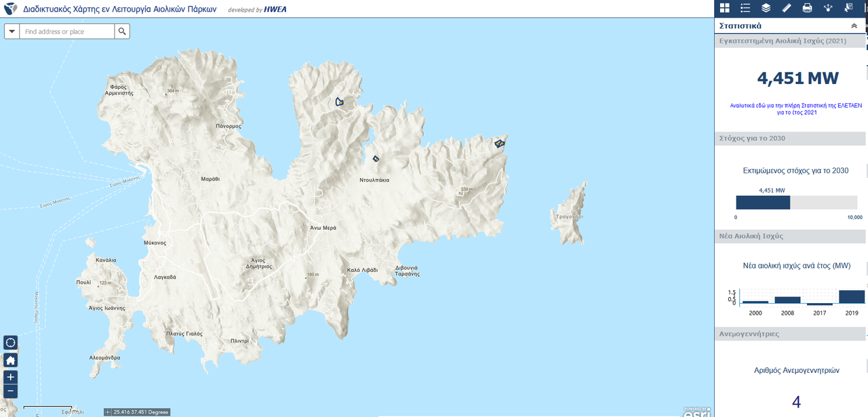Click the 2017 bar in the chart
The width and height of the screenshot is (868, 417).
click(x=819, y=304)
